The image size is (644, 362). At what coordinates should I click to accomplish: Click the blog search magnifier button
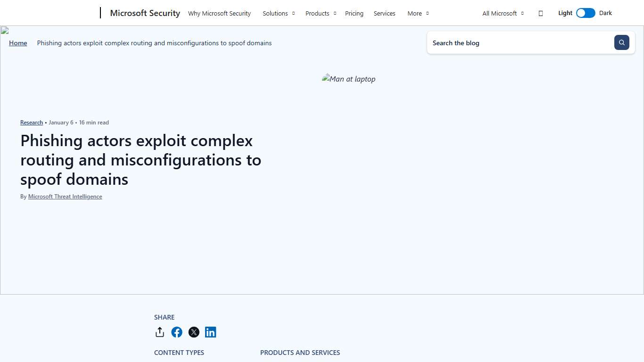pos(621,42)
